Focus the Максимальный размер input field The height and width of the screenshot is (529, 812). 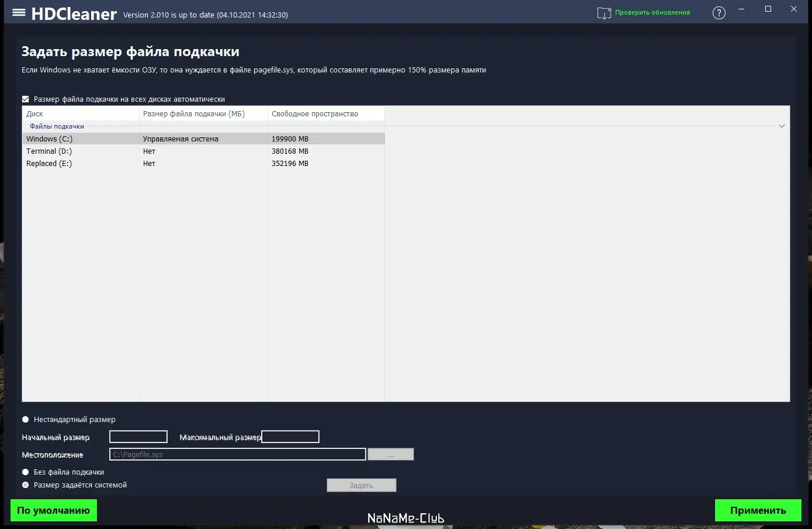pos(290,437)
